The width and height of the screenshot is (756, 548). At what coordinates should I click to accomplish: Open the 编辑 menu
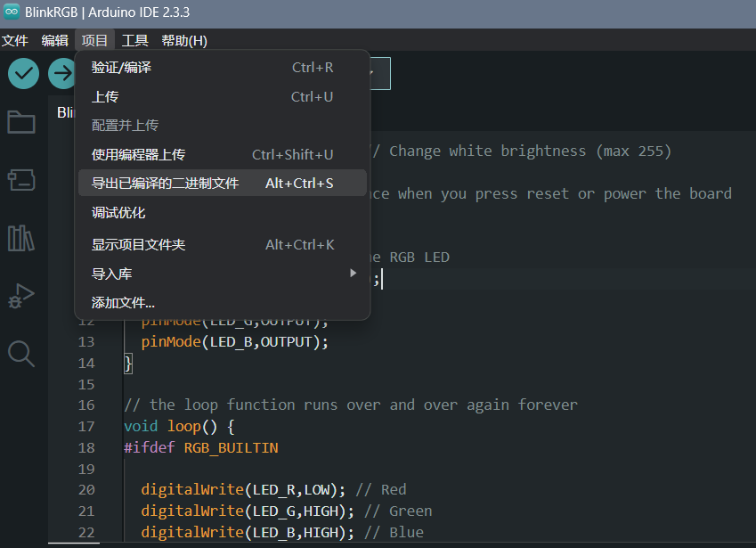coord(54,40)
